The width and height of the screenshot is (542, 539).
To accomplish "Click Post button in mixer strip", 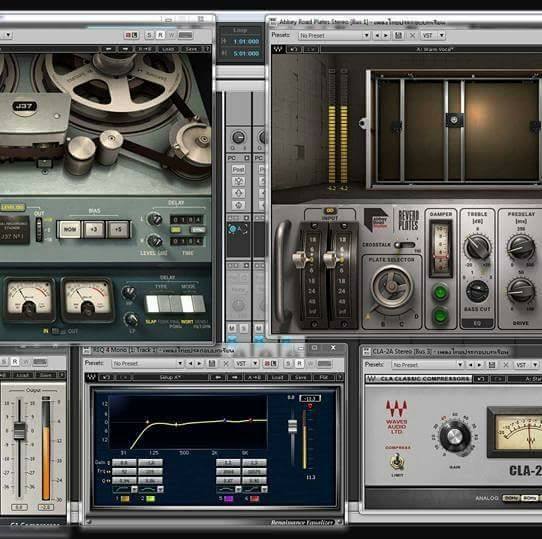I will 238,169.
